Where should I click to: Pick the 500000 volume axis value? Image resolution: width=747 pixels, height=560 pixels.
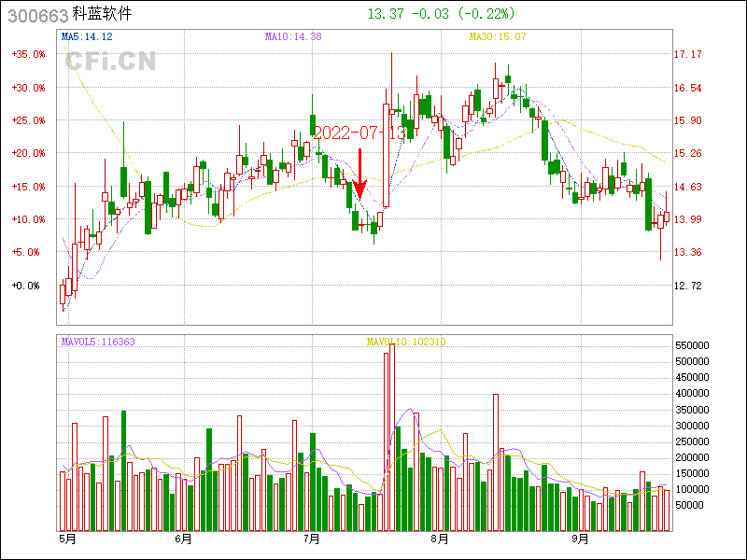click(x=692, y=361)
